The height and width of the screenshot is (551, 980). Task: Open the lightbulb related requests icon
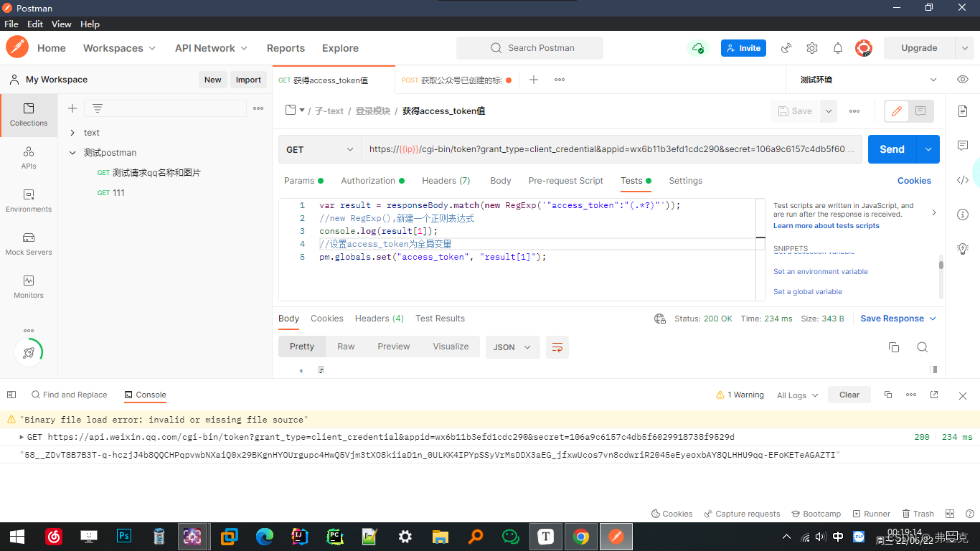(963, 249)
